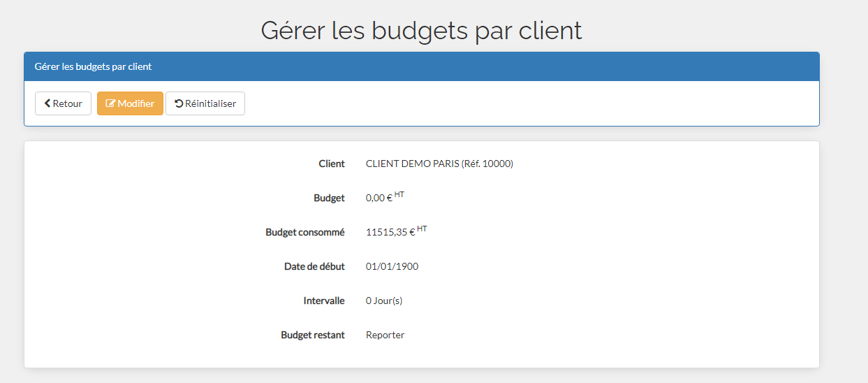Select the 0,00 € budget amount
Image resolution: width=868 pixels, height=383 pixels.
[379, 198]
